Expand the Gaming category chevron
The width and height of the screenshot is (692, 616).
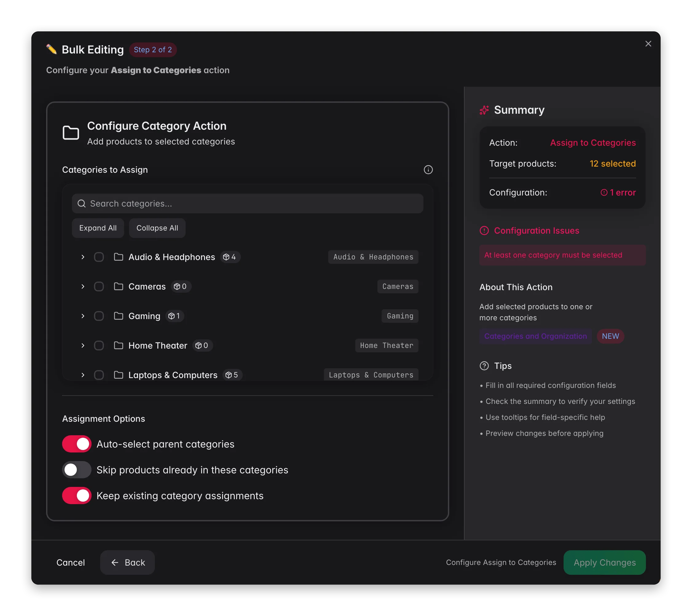(83, 316)
